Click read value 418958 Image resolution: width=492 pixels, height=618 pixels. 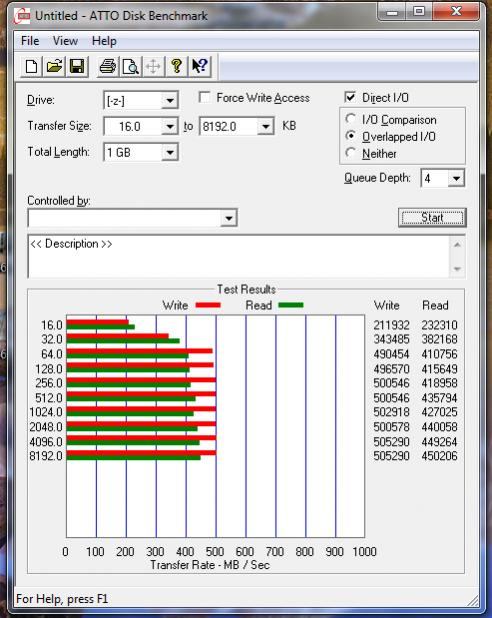(x=440, y=383)
